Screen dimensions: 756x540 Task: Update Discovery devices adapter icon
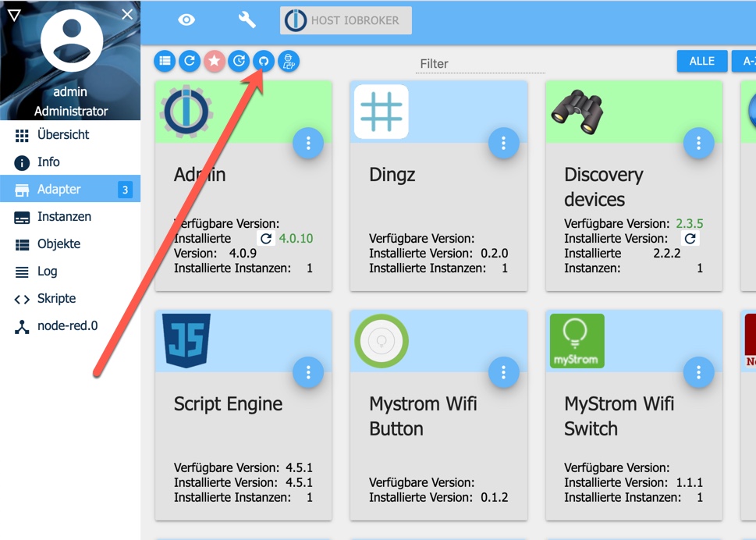pyautogui.click(x=690, y=238)
